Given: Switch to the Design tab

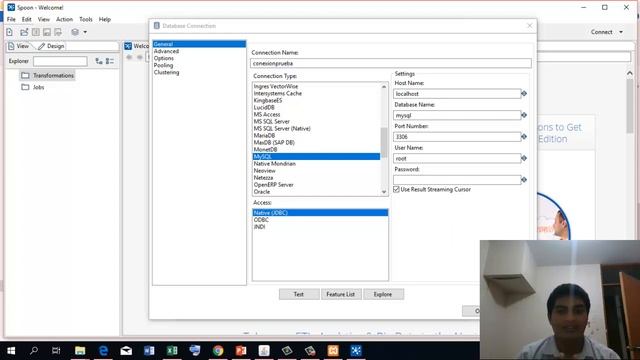Looking at the screenshot, I should click(x=51, y=46).
